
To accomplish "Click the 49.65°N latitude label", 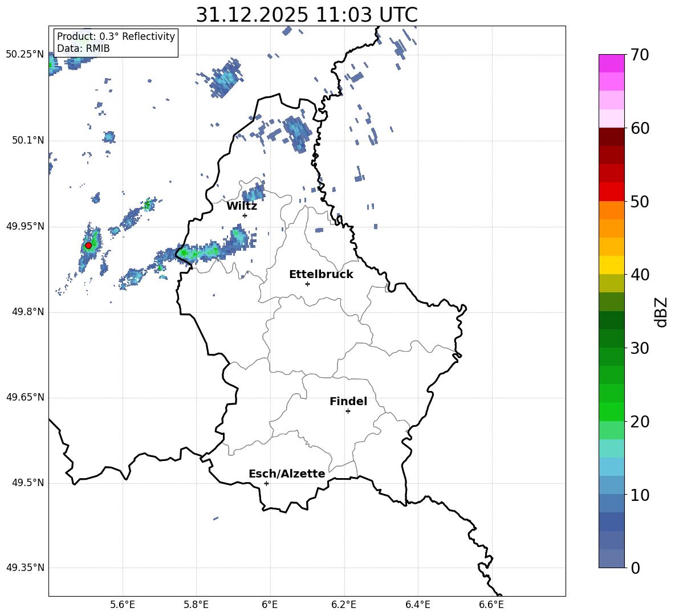I will click(25, 397).
